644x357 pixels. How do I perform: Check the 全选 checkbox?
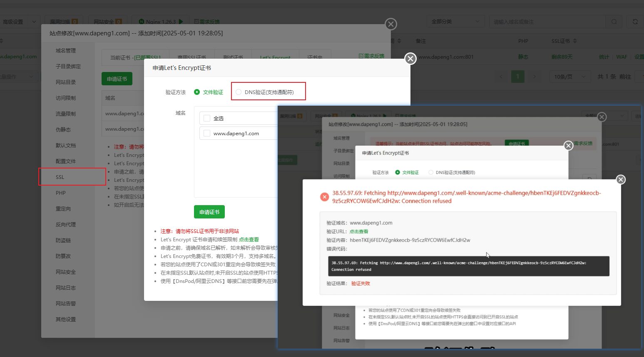point(207,118)
